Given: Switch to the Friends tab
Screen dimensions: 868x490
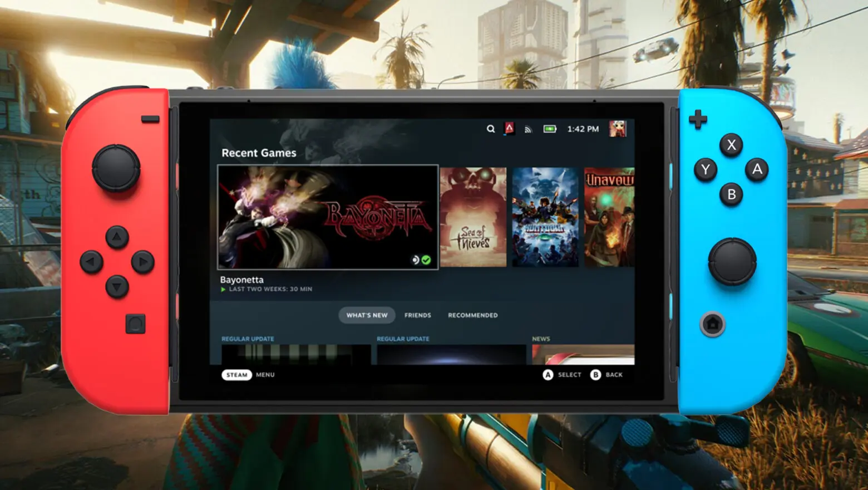Looking at the screenshot, I should click(418, 315).
